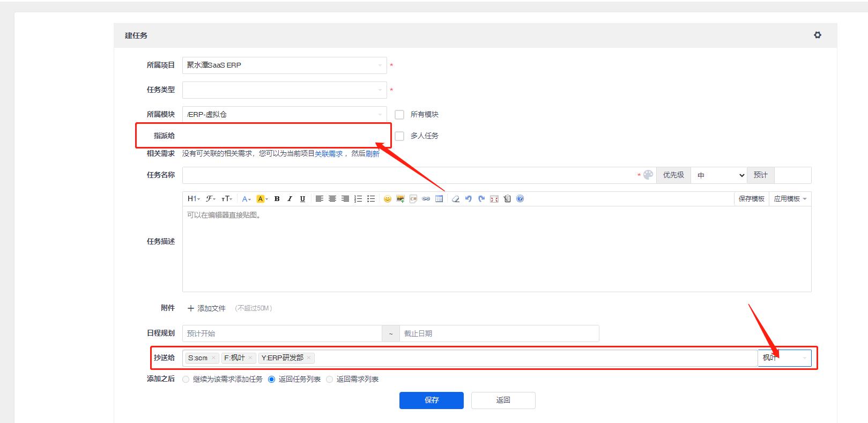The width and height of the screenshot is (868, 423).
Task: Open the task name color palette
Action: click(x=648, y=175)
